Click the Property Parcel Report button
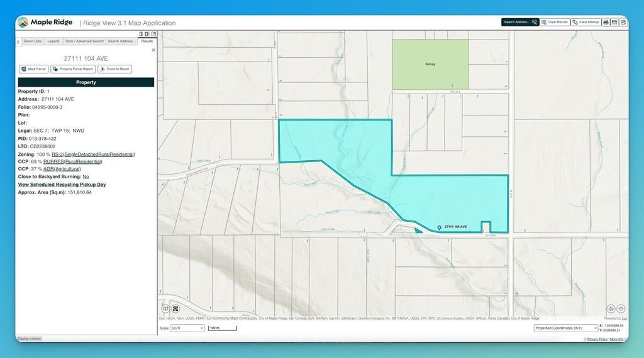 [73, 69]
